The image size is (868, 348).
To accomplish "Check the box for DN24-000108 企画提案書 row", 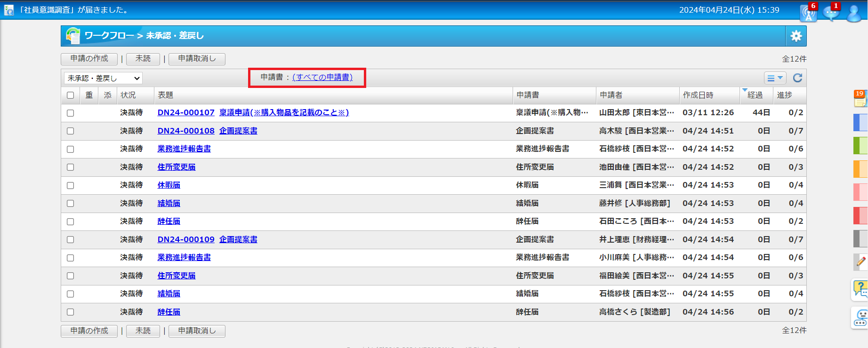I will pyautogui.click(x=71, y=131).
